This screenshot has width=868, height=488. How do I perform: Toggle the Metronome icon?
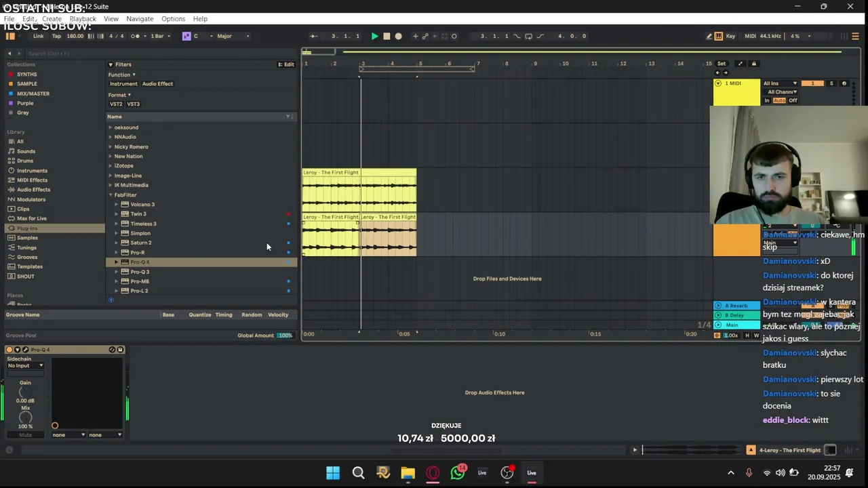[x=136, y=36]
